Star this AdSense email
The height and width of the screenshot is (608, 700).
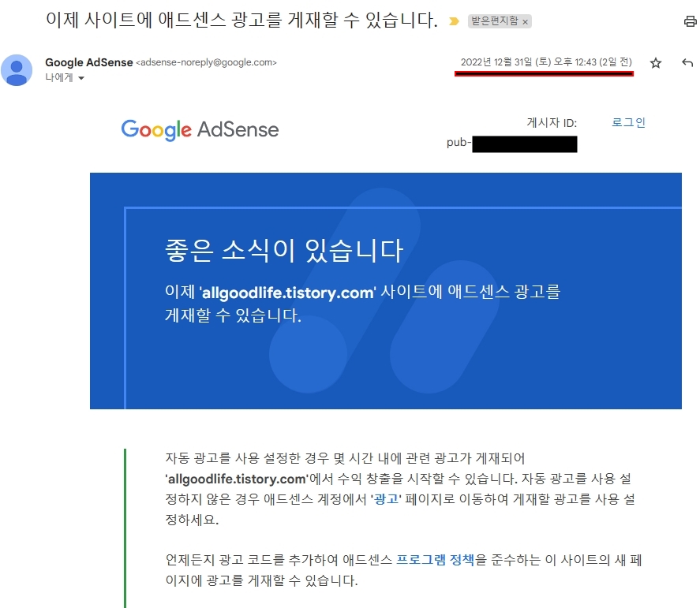(x=655, y=63)
